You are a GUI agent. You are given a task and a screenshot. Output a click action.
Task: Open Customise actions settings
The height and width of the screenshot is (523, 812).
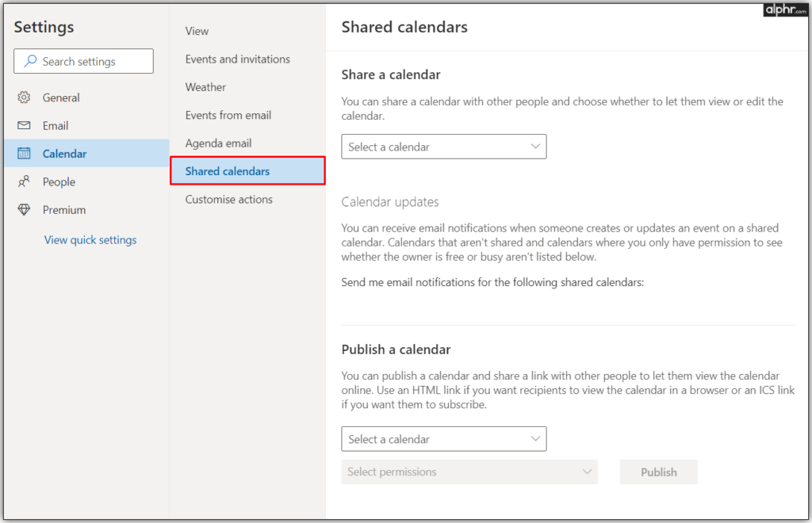tap(228, 200)
